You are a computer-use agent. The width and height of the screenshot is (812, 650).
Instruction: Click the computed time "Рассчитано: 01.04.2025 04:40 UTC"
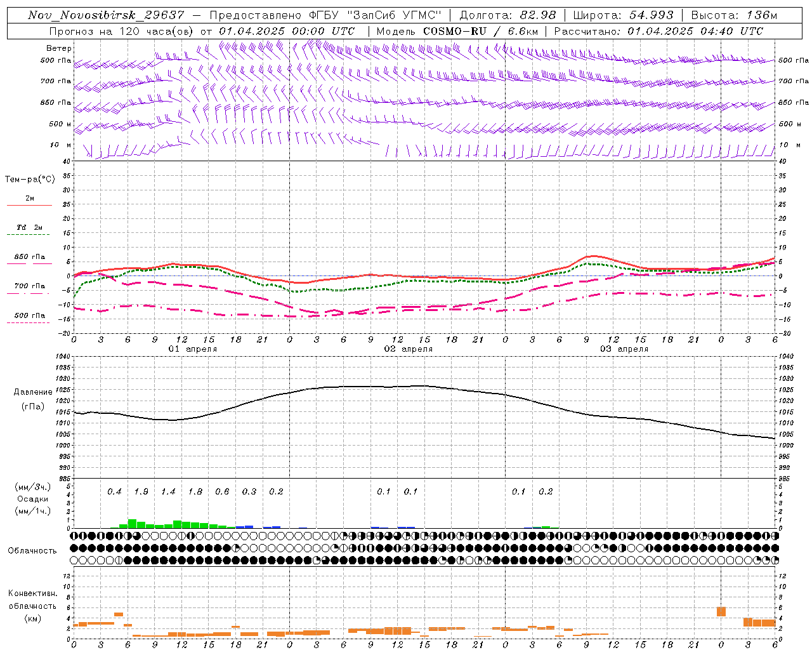[x=658, y=31]
